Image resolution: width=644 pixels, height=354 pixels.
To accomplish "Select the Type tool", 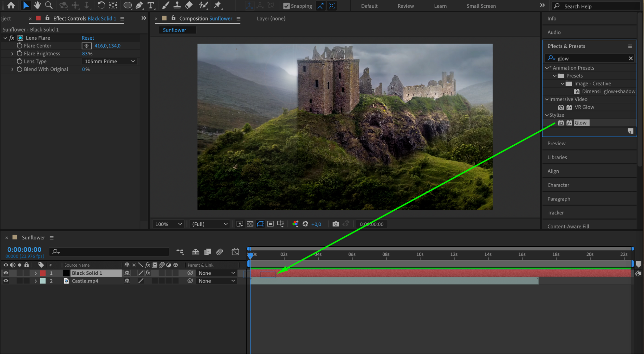I will 150,5.
